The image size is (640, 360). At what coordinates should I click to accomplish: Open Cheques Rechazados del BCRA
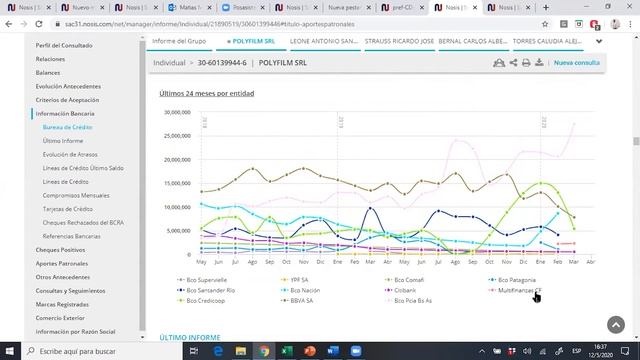[x=83, y=223]
